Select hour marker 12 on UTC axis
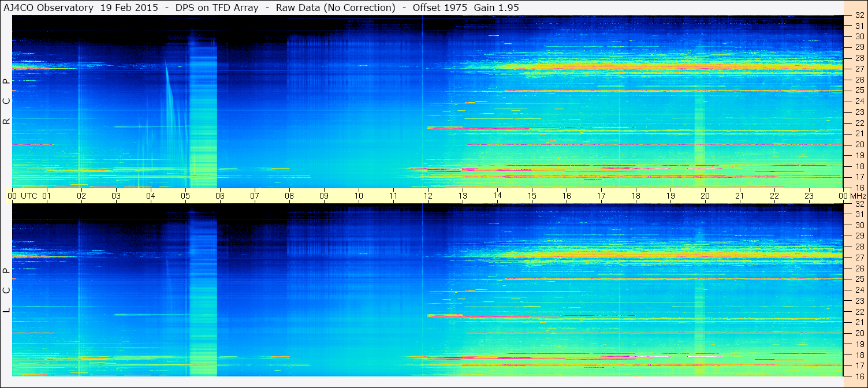The height and width of the screenshot is (388, 868). [428, 196]
